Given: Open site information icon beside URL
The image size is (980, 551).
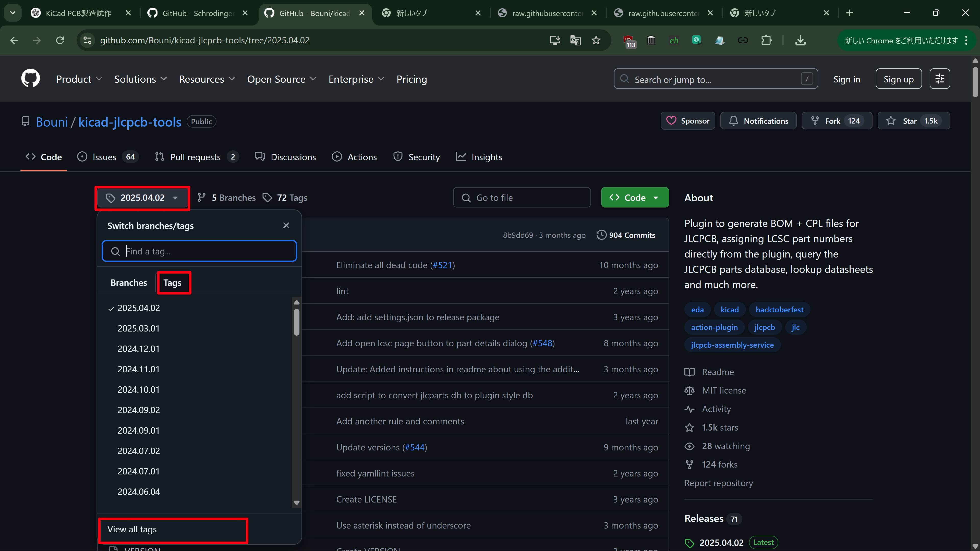Looking at the screenshot, I should [87, 40].
